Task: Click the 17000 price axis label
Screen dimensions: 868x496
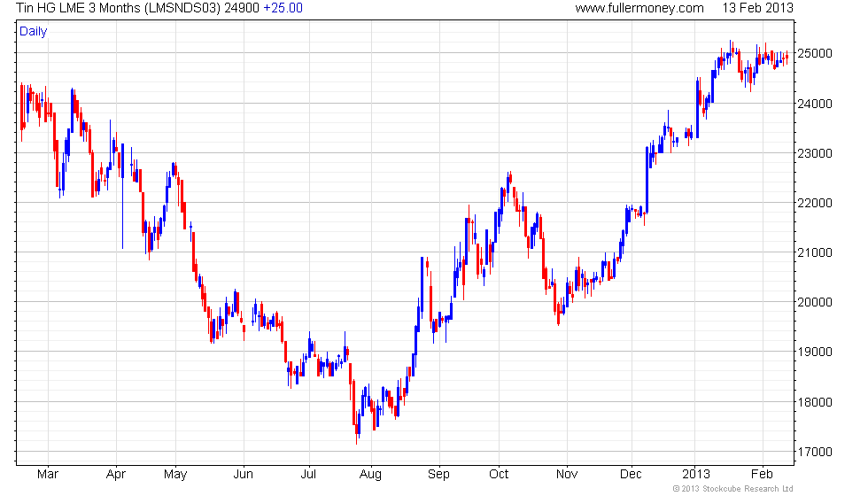Action: pyautogui.click(x=814, y=452)
